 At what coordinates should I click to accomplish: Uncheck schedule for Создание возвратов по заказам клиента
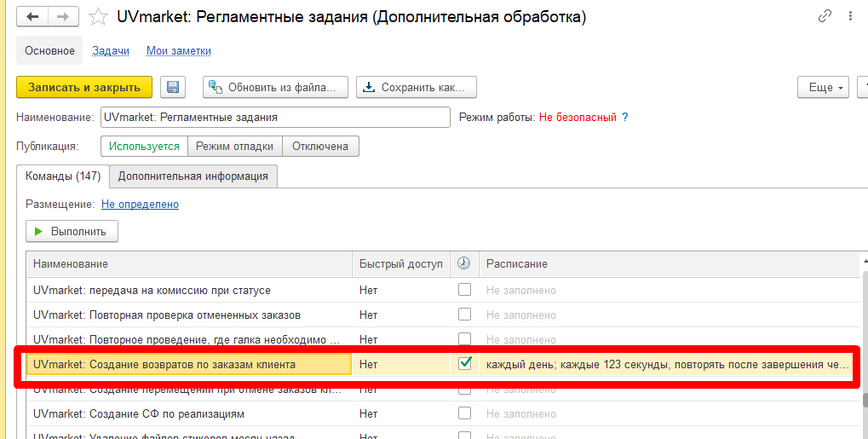pos(465,364)
